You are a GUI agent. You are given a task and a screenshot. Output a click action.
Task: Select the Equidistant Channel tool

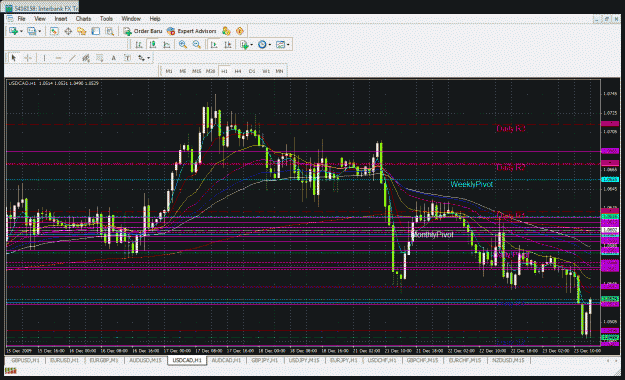click(86, 58)
